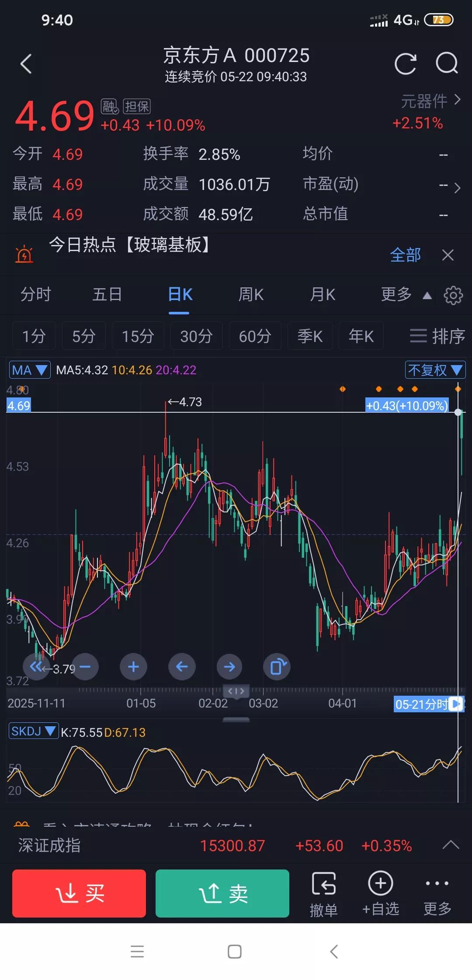Viewport: 472px width, 980px height.
Task: Open the 不复权 adjustment dropdown
Action: [x=435, y=370]
